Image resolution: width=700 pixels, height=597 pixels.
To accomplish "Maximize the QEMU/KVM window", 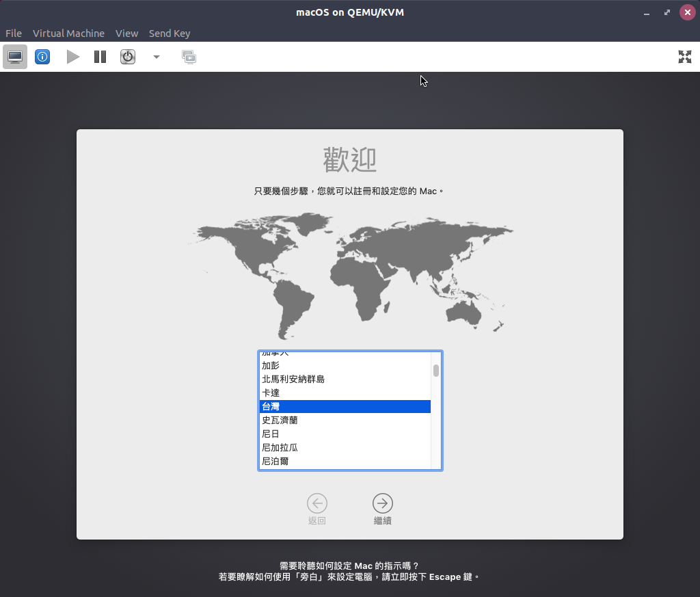I will click(x=667, y=12).
